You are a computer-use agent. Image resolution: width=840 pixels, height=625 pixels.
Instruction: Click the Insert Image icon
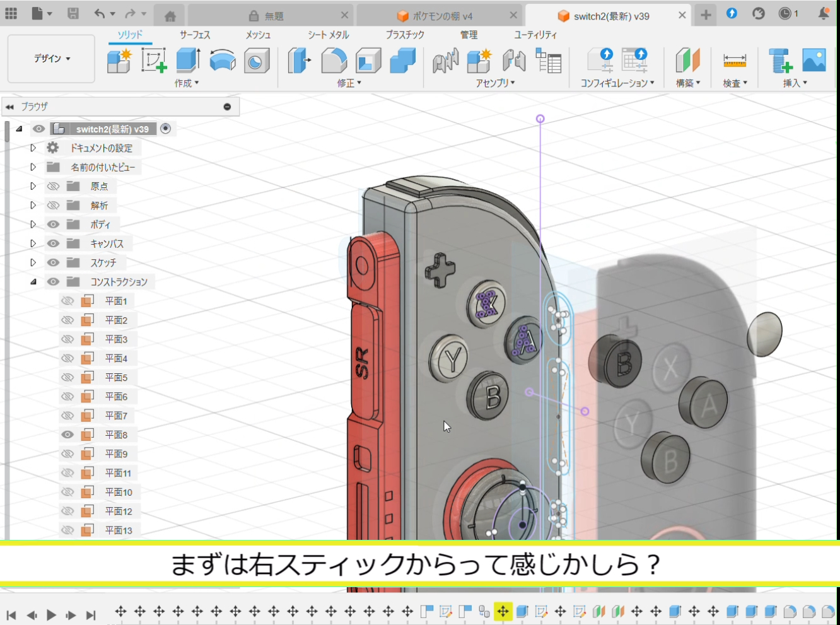coord(814,61)
